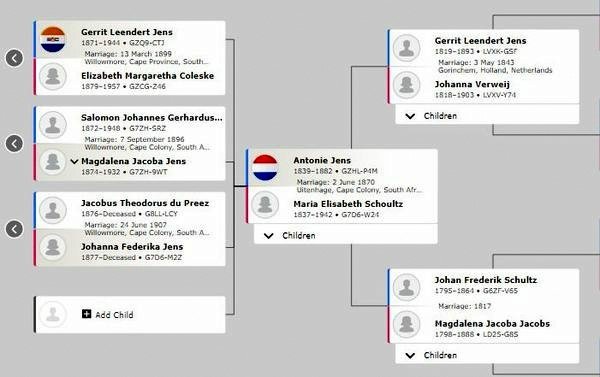Click the avatar of Johan Frederik Schultz
This screenshot has width=600, height=377.
point(406,287)
